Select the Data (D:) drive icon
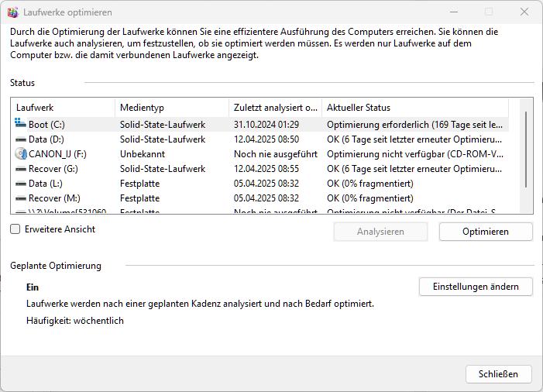The width and height of the screenshot is (543, 392). pyautogui.click(x=20, y=139)
